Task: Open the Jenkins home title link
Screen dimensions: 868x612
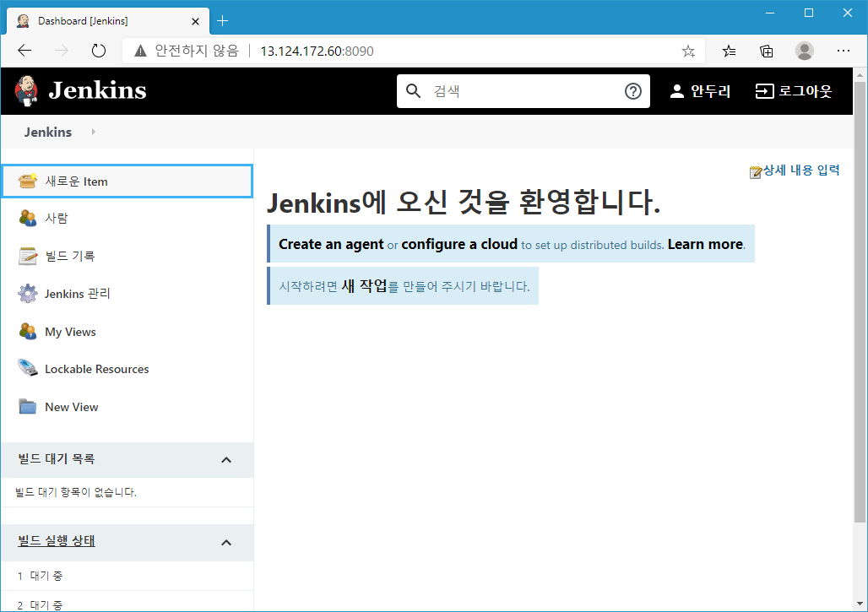Action: click(97, 90)
